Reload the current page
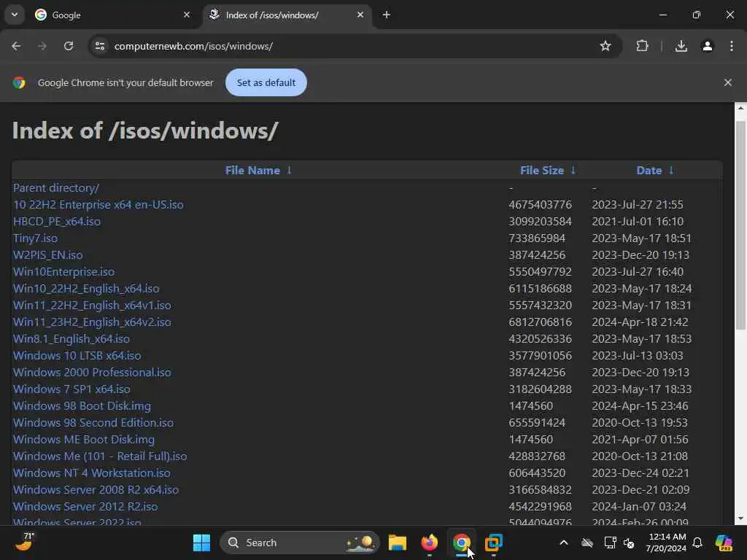Image resolution: width=747 pixels, height=560 pixels. 69,46
